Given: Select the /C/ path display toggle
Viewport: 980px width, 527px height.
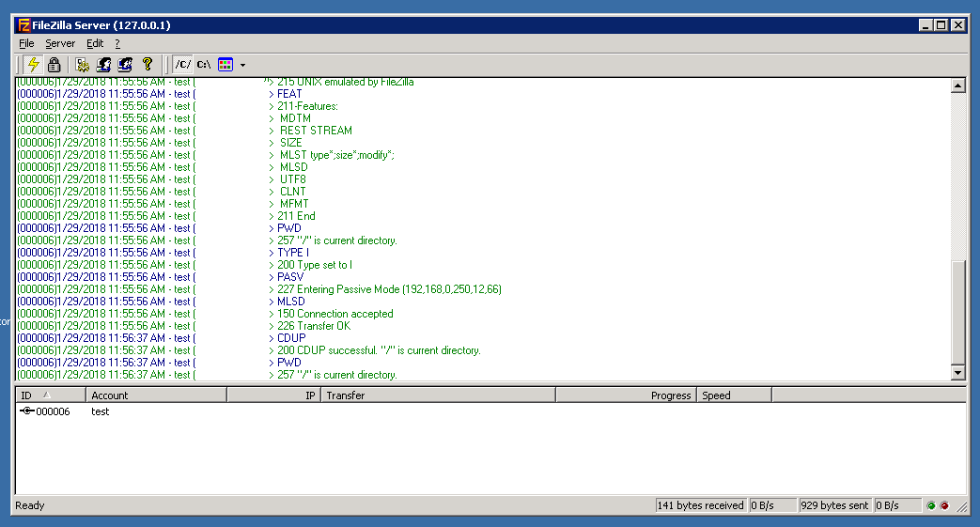Looking at the screenshot, I should [x=182, y=65].
